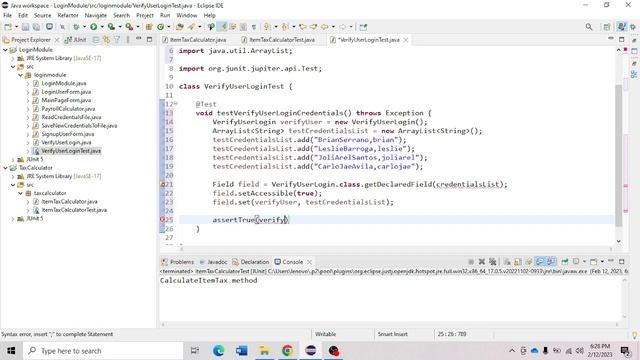This screenshot has height=360, width=640.
Task: Remove Launch with console X icon
Action: [482, 262]
